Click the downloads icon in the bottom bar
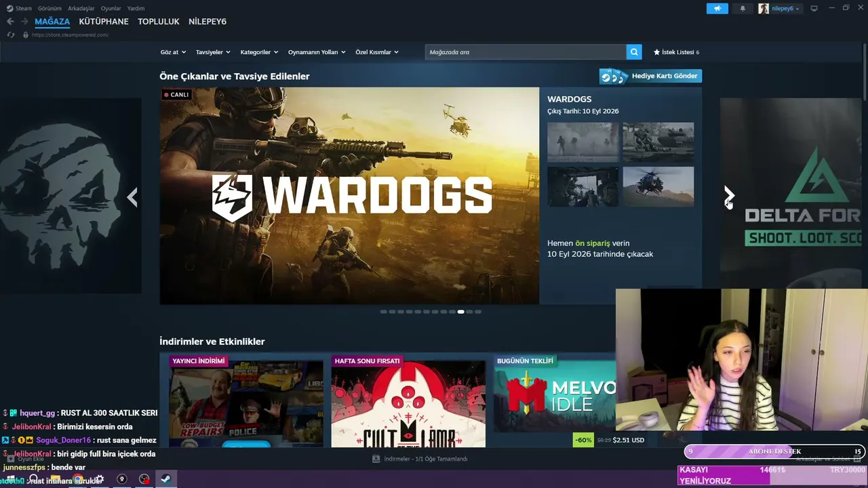The image size is (868, 488). coord(376,459)
